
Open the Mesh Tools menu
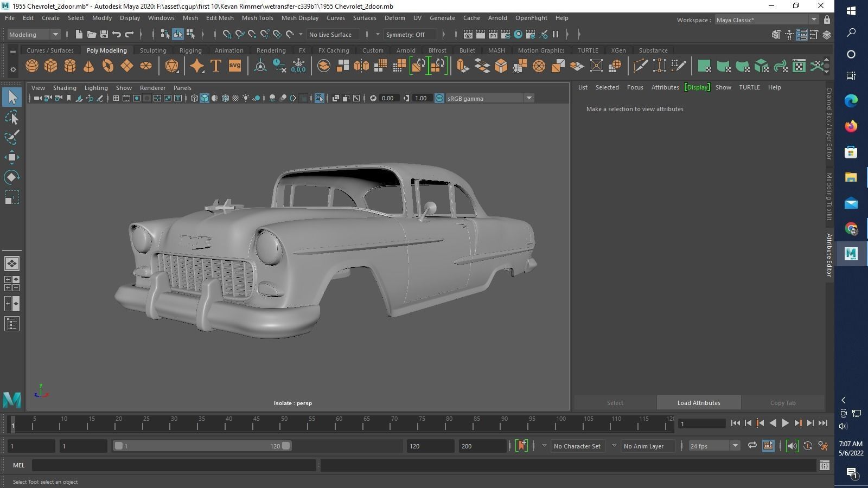[x=257, y=18]
